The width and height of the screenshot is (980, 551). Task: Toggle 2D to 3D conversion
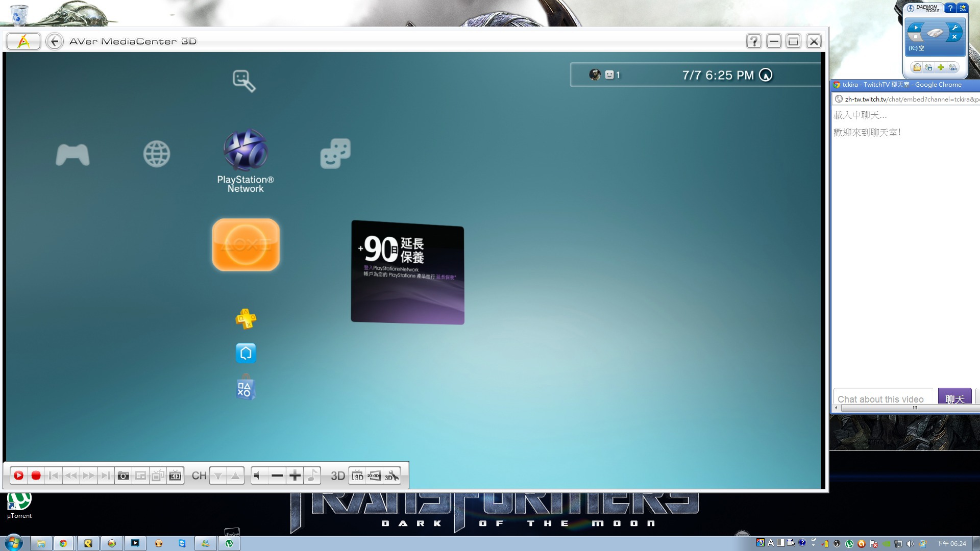pos(374,475)
